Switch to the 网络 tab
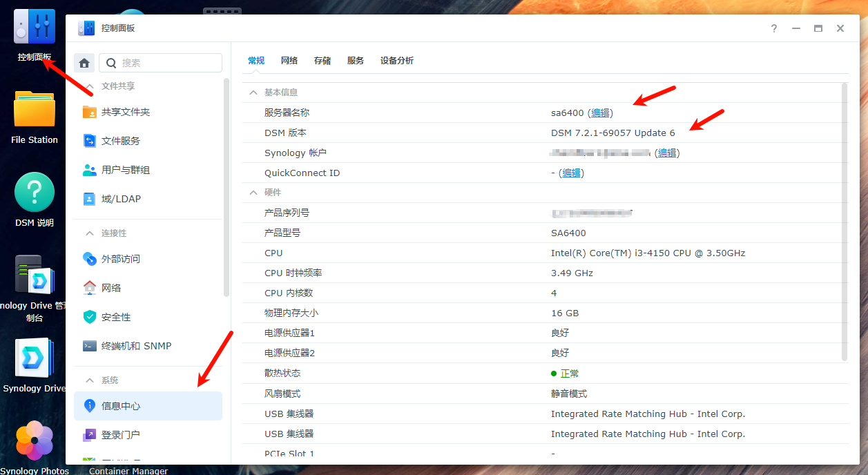Viewport: 868px width, 475px height. (289, 61)
